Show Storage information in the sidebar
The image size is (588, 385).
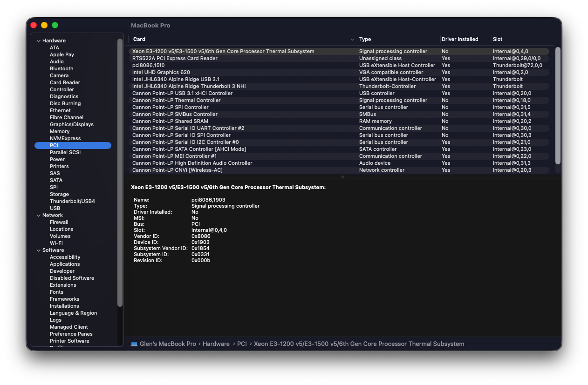click(x=59, y=194)
